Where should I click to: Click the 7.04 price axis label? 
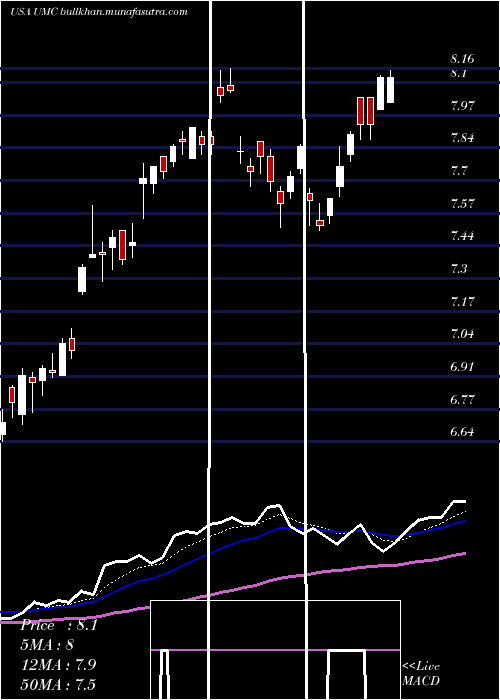pos(462,334)
